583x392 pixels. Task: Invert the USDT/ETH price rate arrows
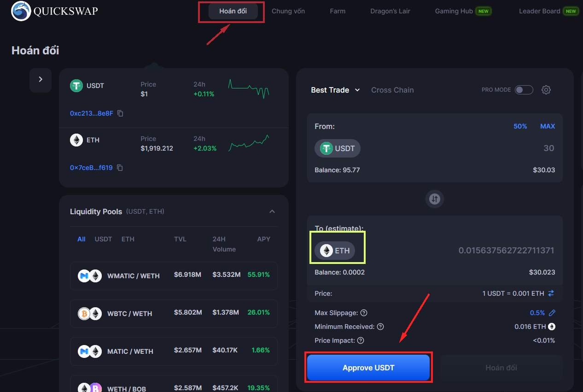pos(551,293)
